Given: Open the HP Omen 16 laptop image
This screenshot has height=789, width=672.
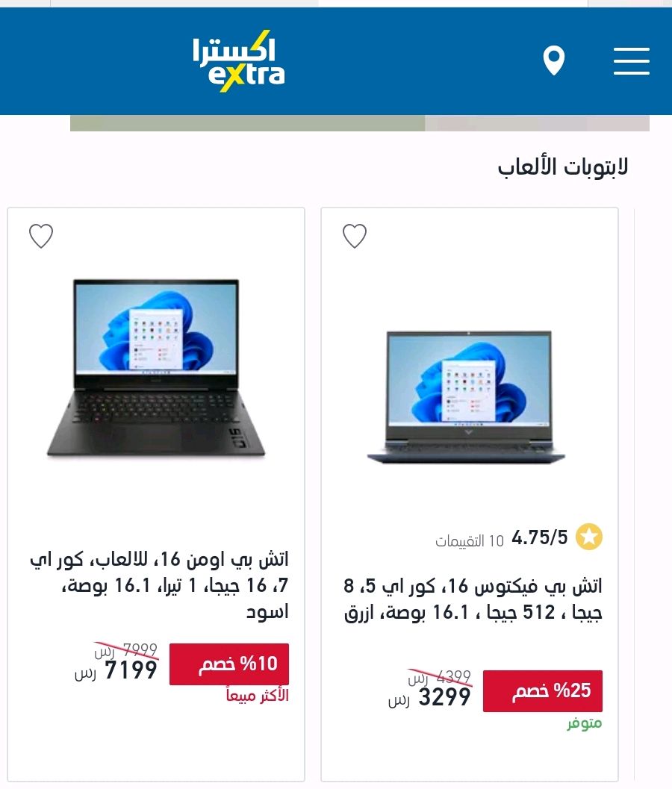Looking at the screenshot, I should tap(156, 368).
